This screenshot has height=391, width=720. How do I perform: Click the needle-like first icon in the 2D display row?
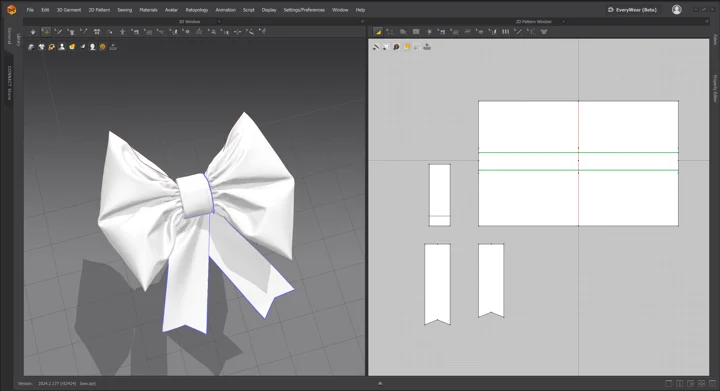(x=376, y=47)
